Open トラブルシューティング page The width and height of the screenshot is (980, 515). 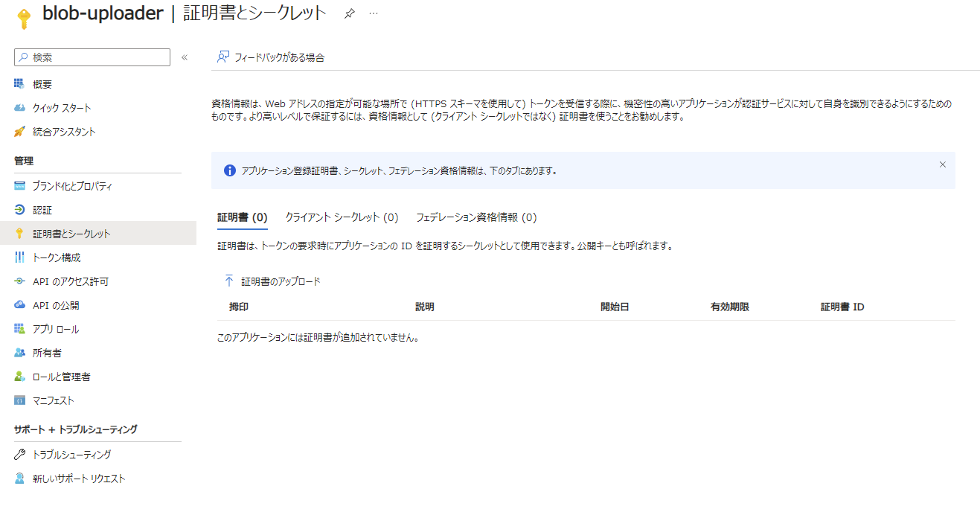(x=72, y=455)
